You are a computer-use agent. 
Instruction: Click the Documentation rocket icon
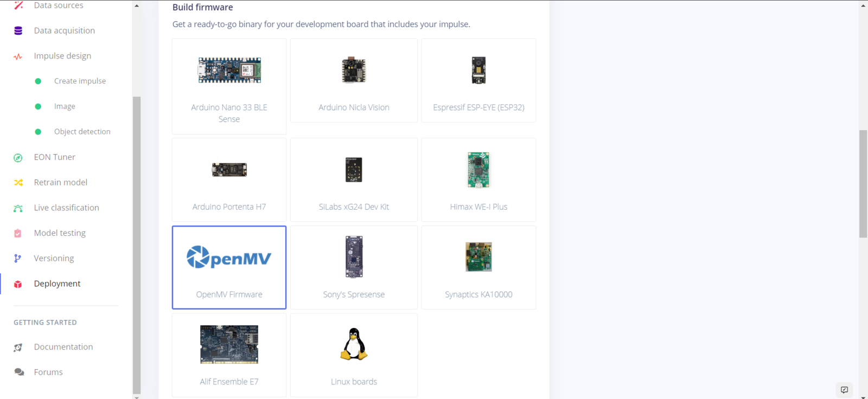pos(18,347)
